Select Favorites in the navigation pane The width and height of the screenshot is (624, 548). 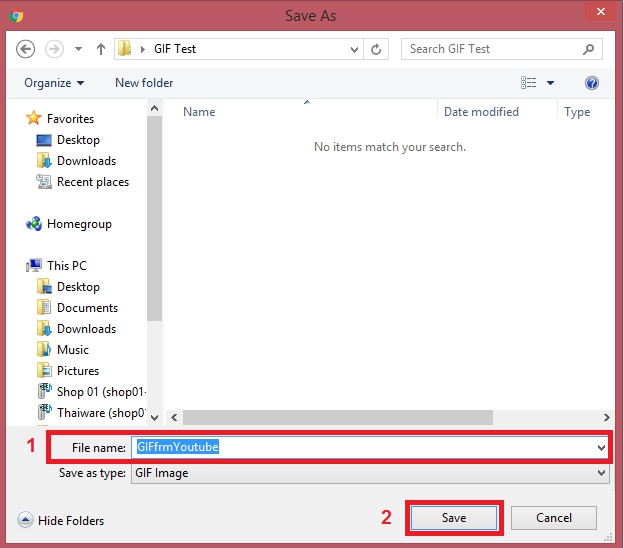[70, 119]
